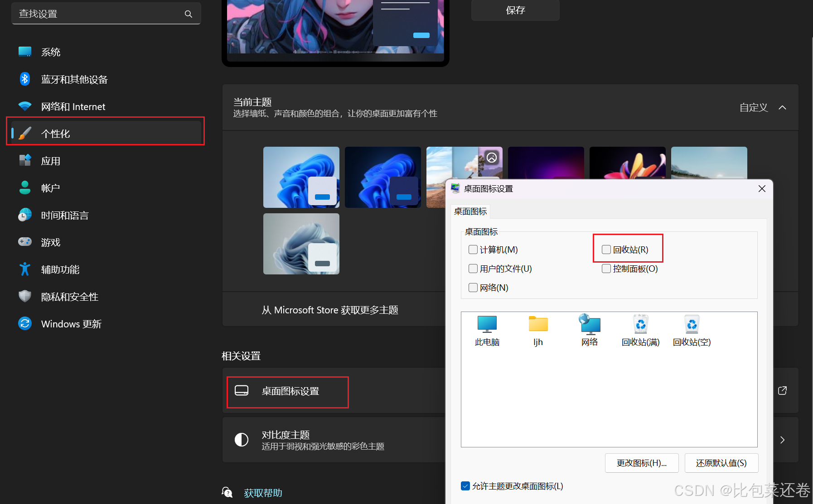Viewport: 813px width, 504px height.
Task: Open 游戏 settings category
Action: (106, 242)
